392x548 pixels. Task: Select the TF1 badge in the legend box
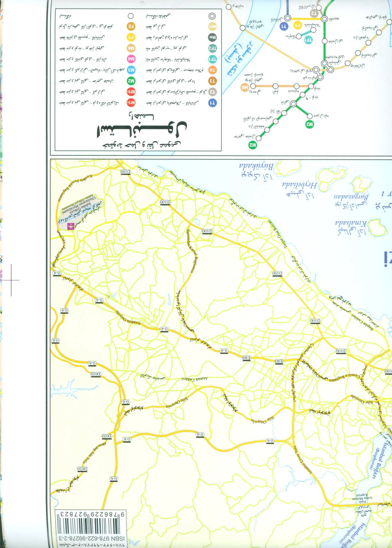click(212, 59)
